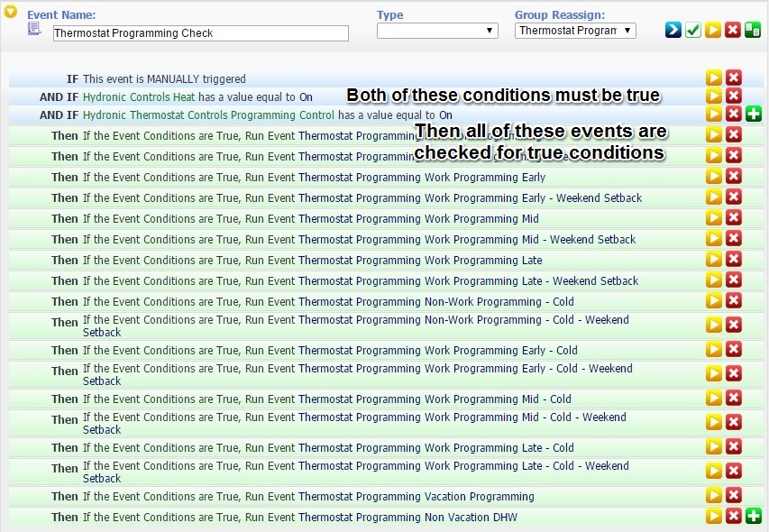Viewport: 769px width, 532px height.
Task: Click yellow arrow on row ending 'Work Programming Early'
Action: (714, 176)
